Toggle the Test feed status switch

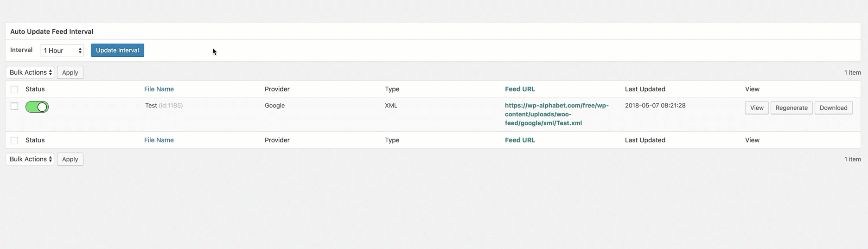tap(37, 107)
